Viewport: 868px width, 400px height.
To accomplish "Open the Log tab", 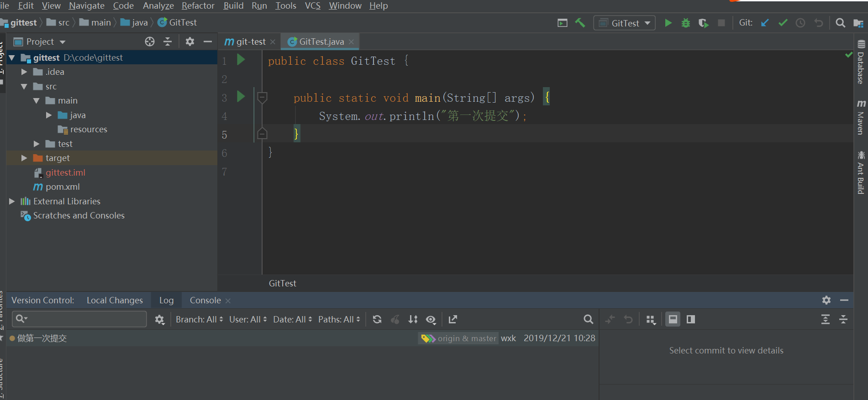I will click(166, 300).
